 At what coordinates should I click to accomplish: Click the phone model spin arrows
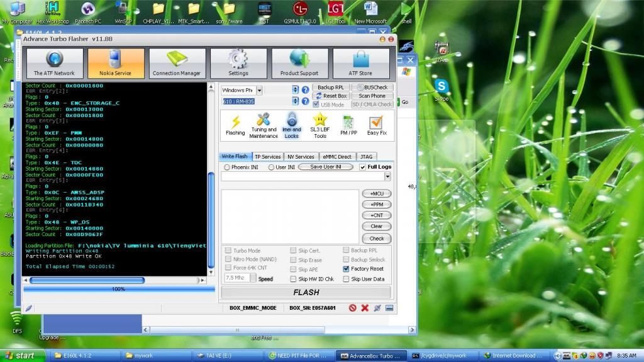[x=296, y=101]
